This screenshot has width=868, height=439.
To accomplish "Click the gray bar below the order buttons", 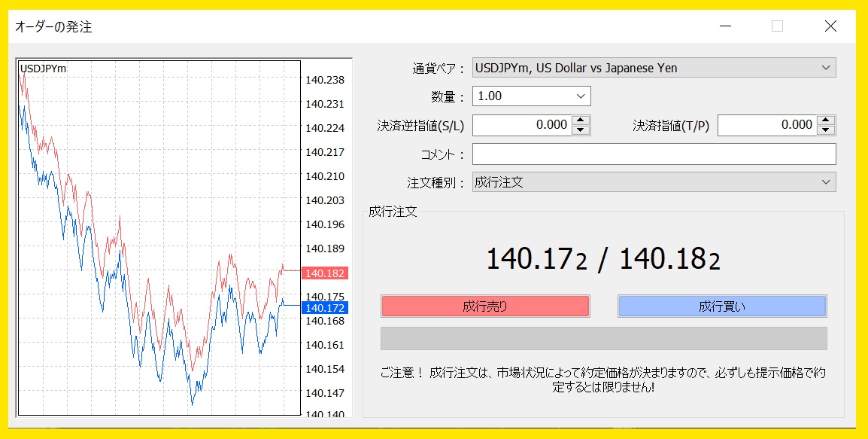I will [603, 339].
